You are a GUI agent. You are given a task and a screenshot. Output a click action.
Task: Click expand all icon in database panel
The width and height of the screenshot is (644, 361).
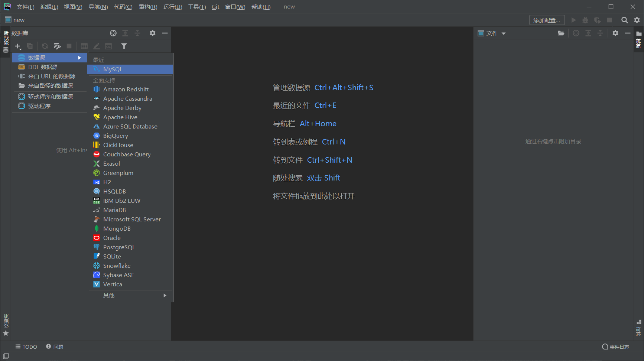pos(125,33)
